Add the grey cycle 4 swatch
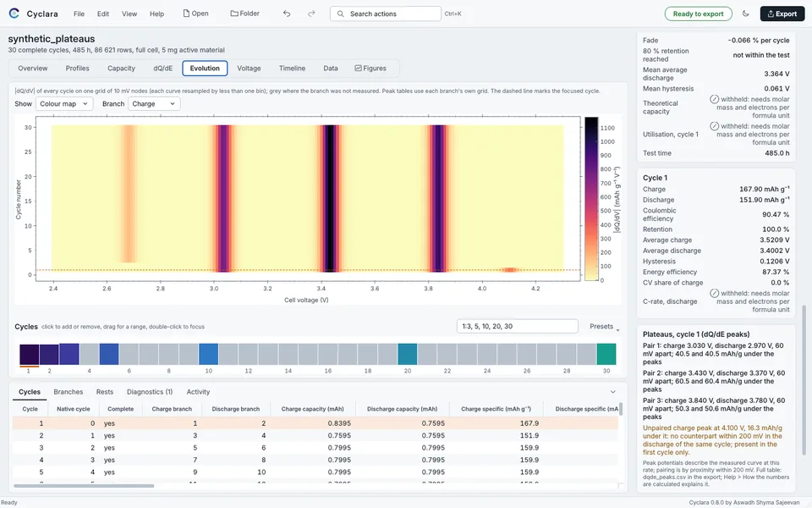The height and width of the screenshot is (508, 812). [89, 355]
